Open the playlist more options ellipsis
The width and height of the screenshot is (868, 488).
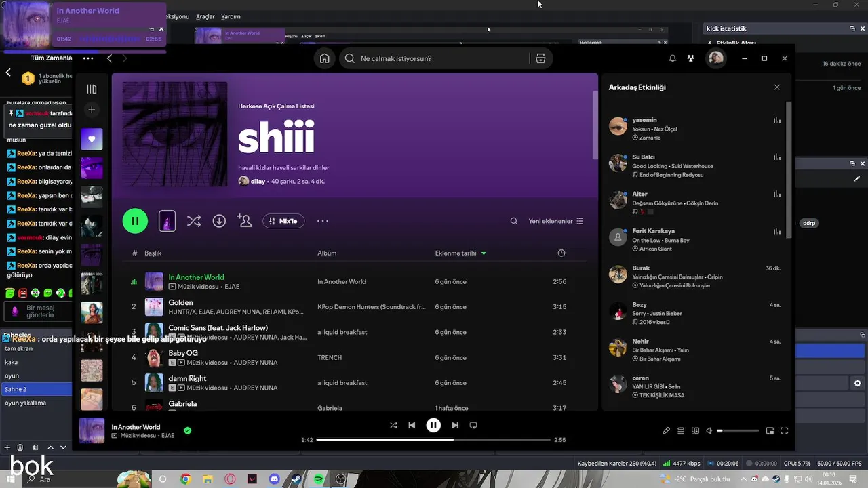pos(323,221)
